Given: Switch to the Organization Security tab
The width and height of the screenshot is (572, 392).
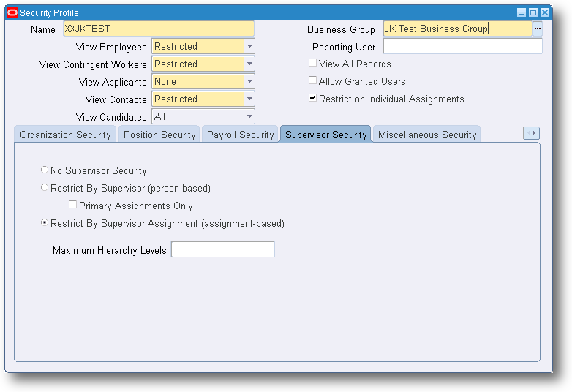Looking at the screenshot, I should coord(65,135).
